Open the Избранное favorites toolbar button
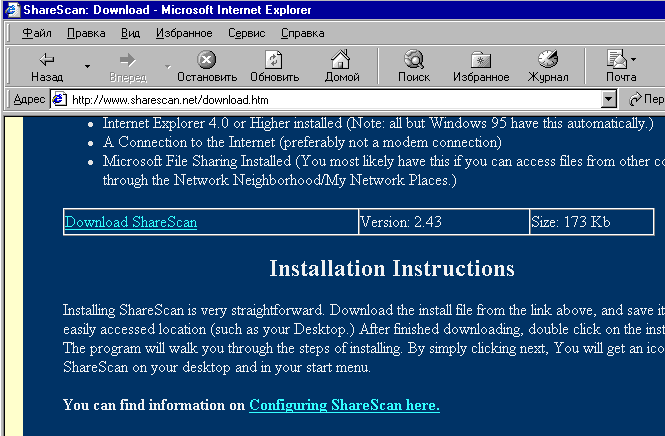The width and height of the screenshot is (665, 436). click(481, 66)
